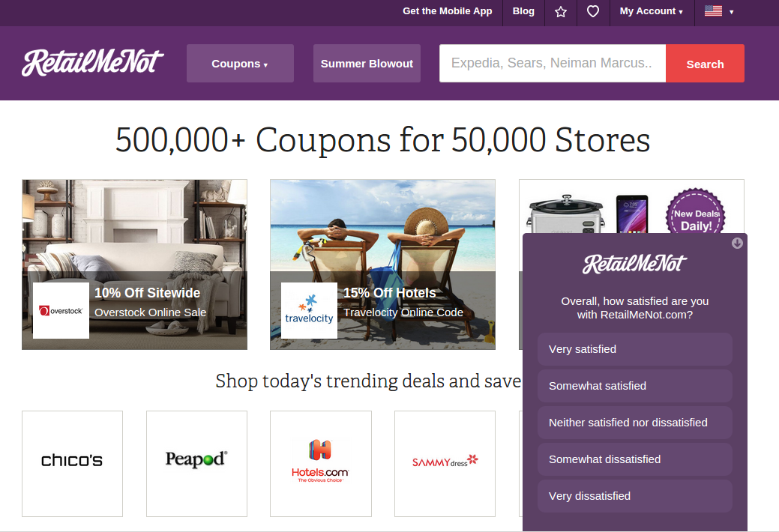Open the Overstock logo tile

(61, 310)
